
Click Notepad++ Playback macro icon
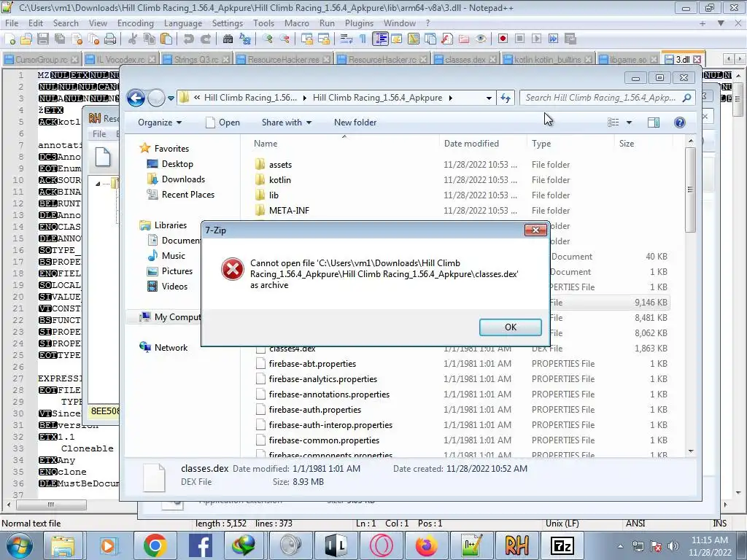[x=536, y=39]
